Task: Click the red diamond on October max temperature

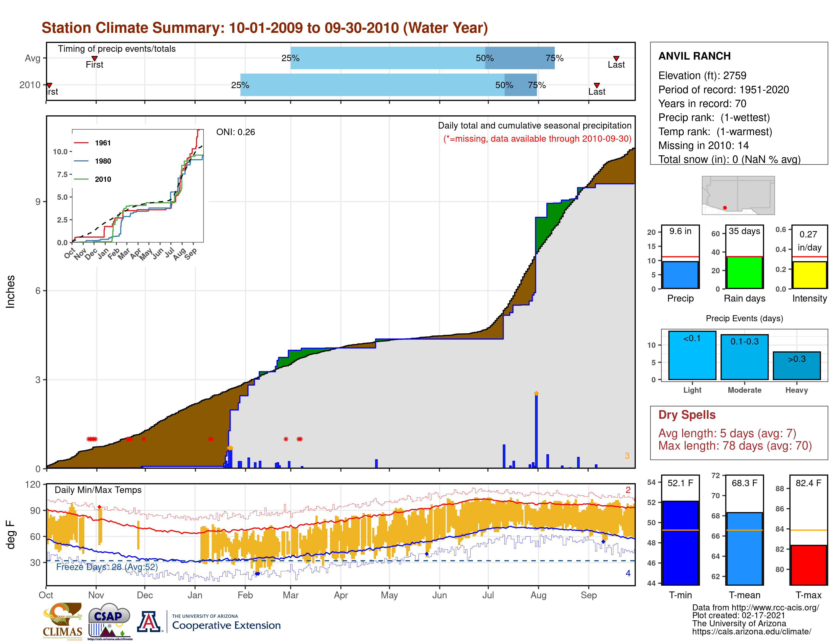Action: [x=100, y=507]
